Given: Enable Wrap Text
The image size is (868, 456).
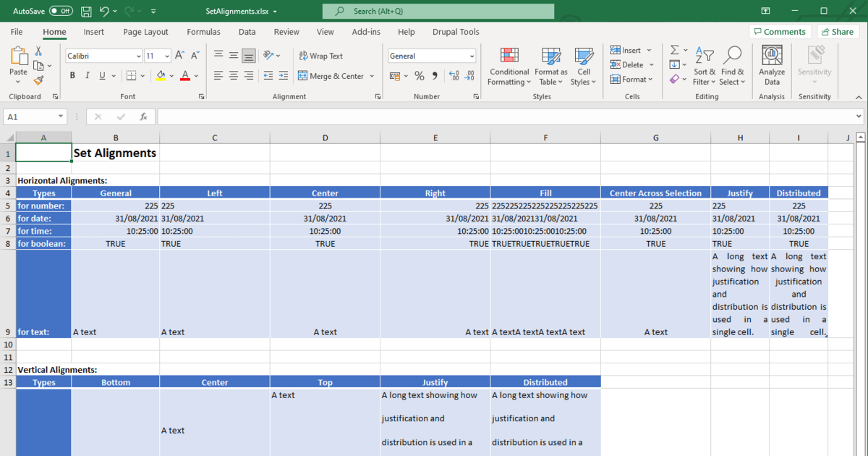Looking at the screenshot, I should [320, 56].
